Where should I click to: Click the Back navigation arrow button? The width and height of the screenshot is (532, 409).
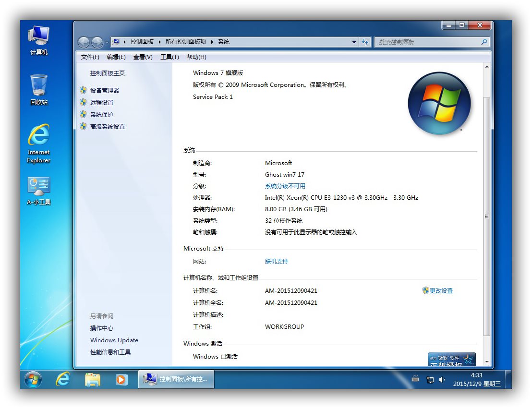click(84, 42)
